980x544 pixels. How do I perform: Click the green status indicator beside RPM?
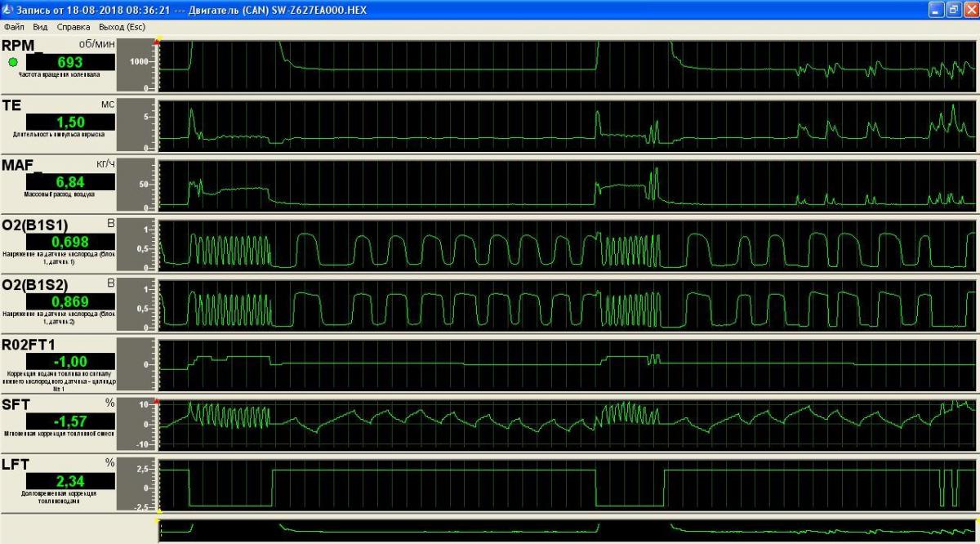13,62
